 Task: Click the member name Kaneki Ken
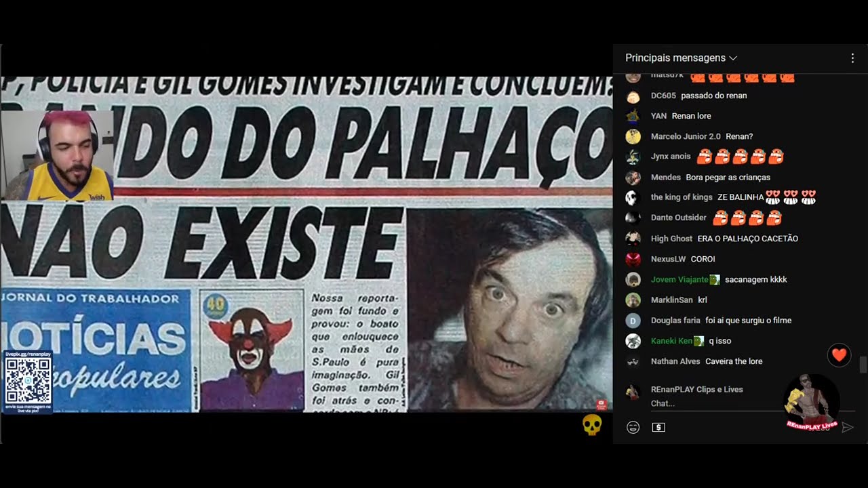671,341
